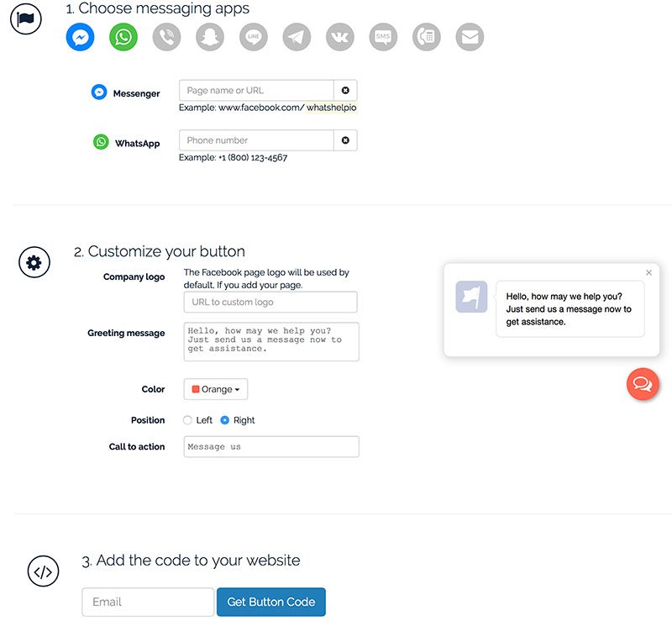Focus the WhatsApp phone number field
Viewport: 672px width, 621px height.
click(256, 140)
